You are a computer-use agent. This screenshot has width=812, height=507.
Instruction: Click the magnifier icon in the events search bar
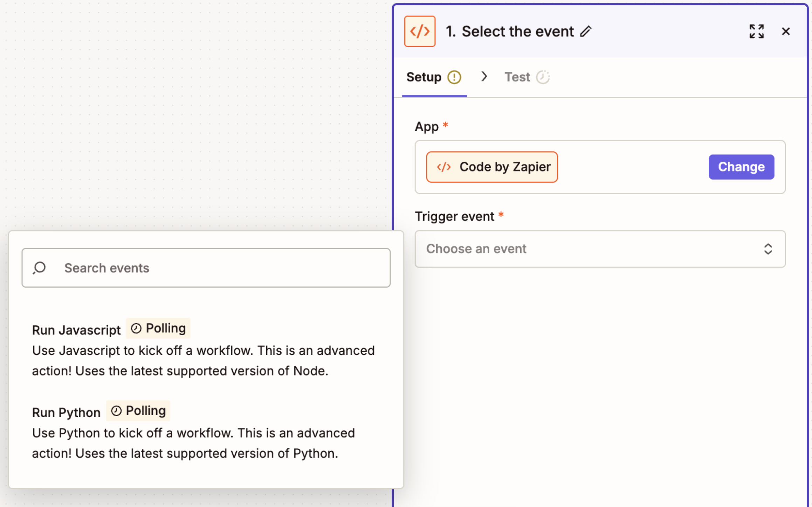[x=39, y=268]
